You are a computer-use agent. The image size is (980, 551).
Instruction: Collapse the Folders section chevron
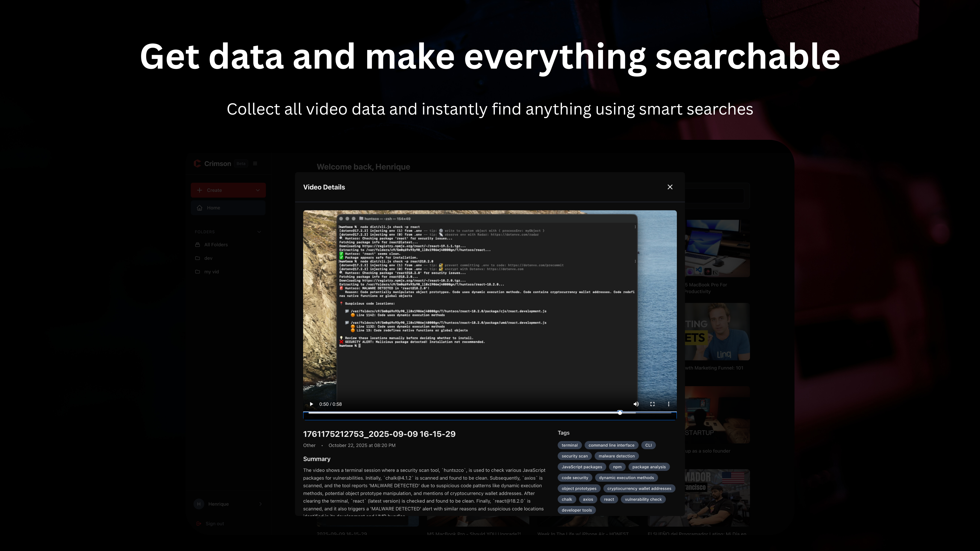(259, 232)
